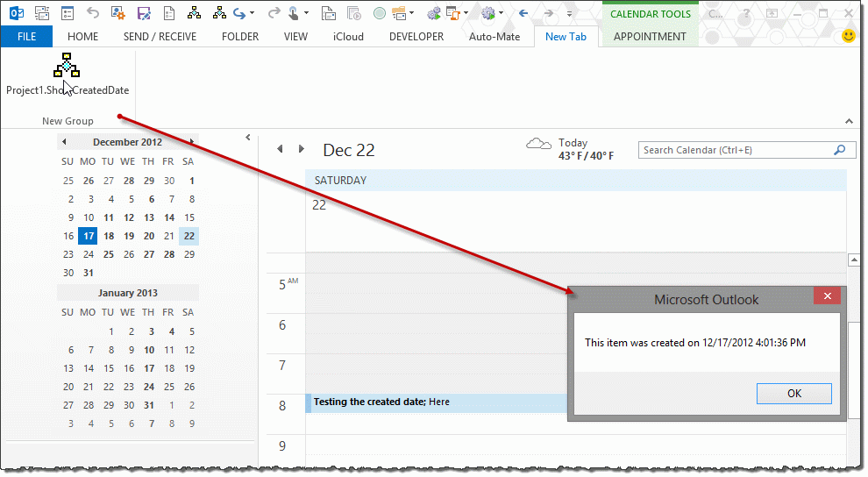Select the 'Testing the created date' appointment
The width and height of the screenshot is (868, 477).
pyautogui.click(x=438, y=402)
